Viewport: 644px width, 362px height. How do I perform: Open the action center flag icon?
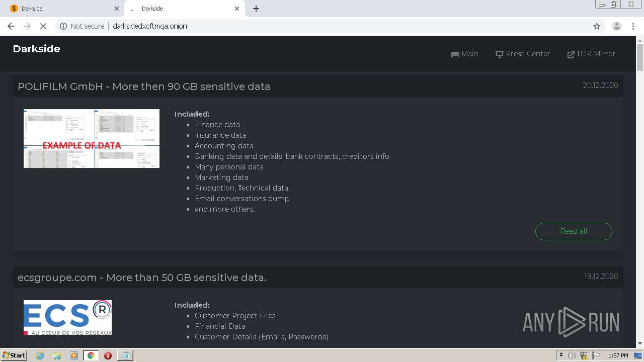pyautogui.click(x=596, y=355)
